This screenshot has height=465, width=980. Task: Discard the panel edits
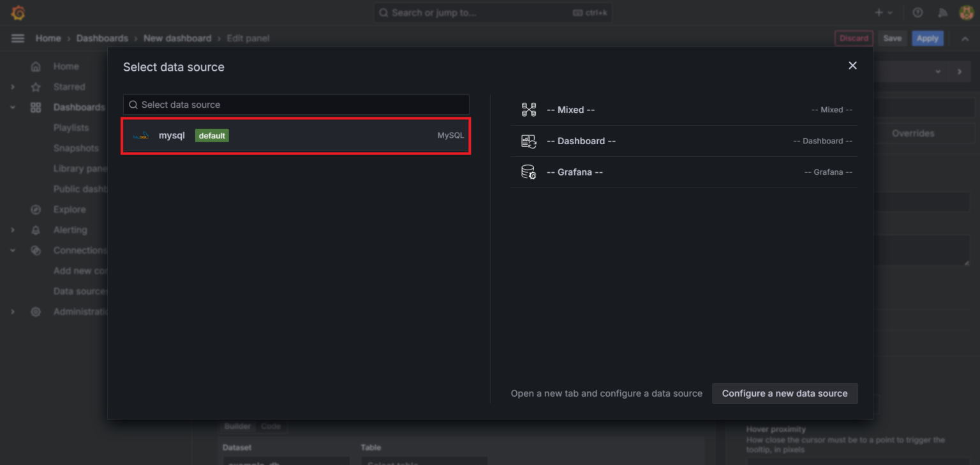(854, 38)
